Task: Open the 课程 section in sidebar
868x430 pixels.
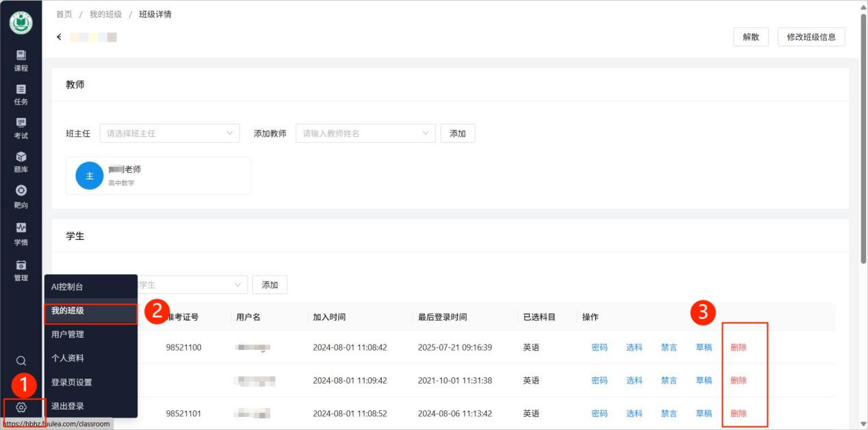Action: coord(21,61)
